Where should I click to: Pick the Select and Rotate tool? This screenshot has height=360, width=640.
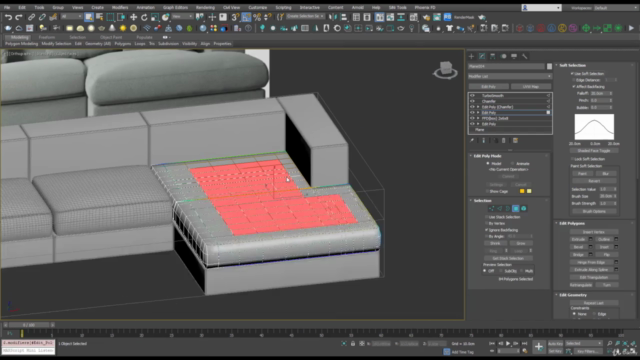144,17
